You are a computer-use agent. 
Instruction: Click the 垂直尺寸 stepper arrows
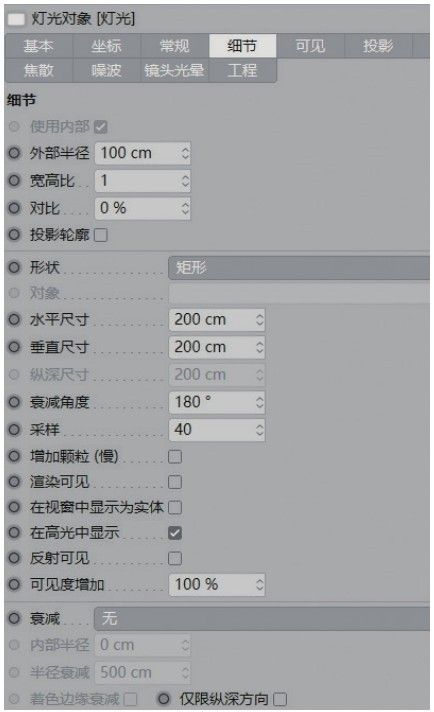[259, 347]
